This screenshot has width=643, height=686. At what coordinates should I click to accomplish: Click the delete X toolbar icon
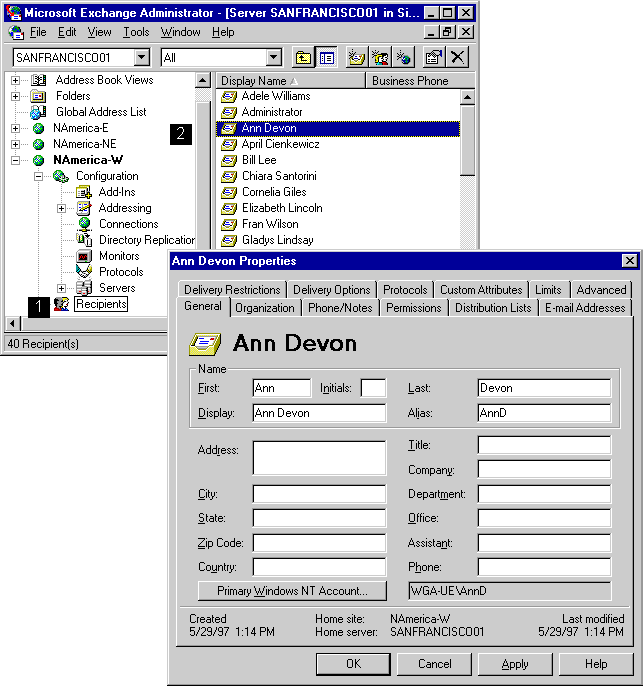(457, 57)
